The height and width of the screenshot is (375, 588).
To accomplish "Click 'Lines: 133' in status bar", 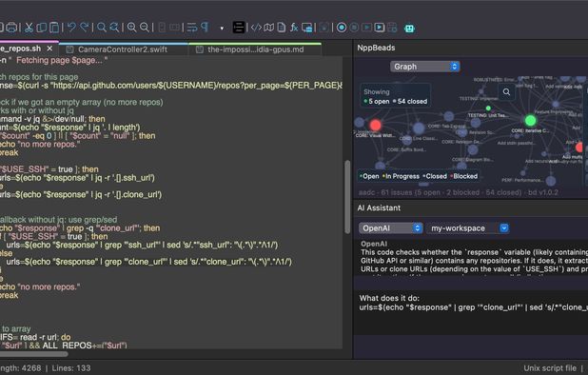I will [x=71, y=368].
